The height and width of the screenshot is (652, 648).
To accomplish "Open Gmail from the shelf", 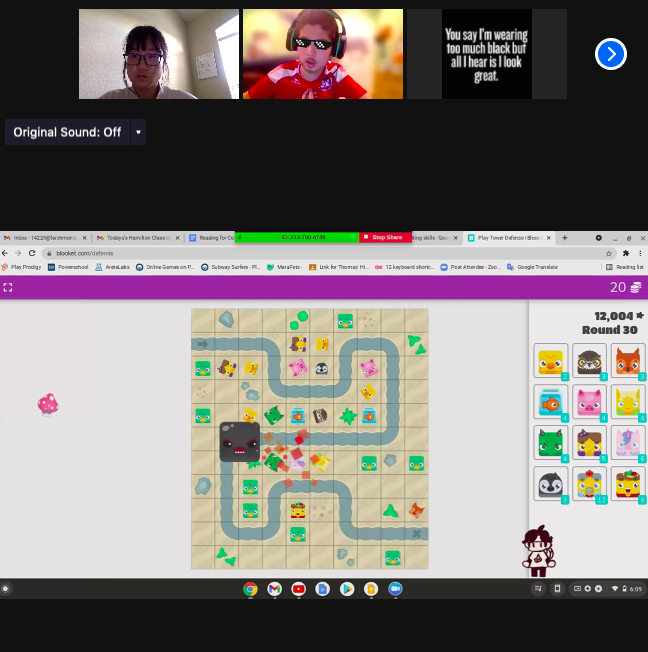I will (275, 589).
